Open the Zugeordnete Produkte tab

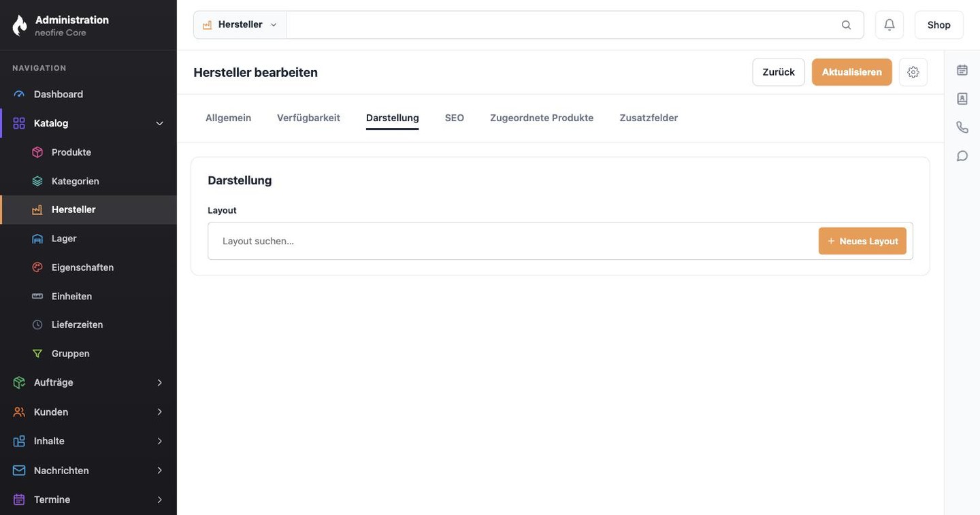click(542, 118)
